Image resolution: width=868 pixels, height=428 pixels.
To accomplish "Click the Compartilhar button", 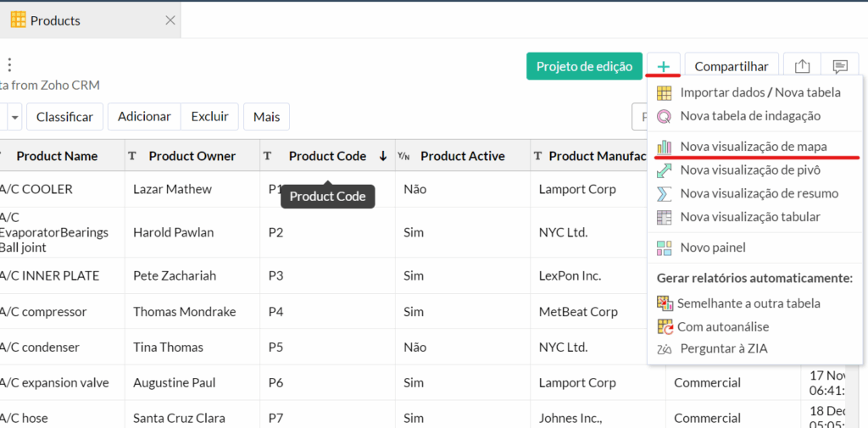I will click(732, 66).
